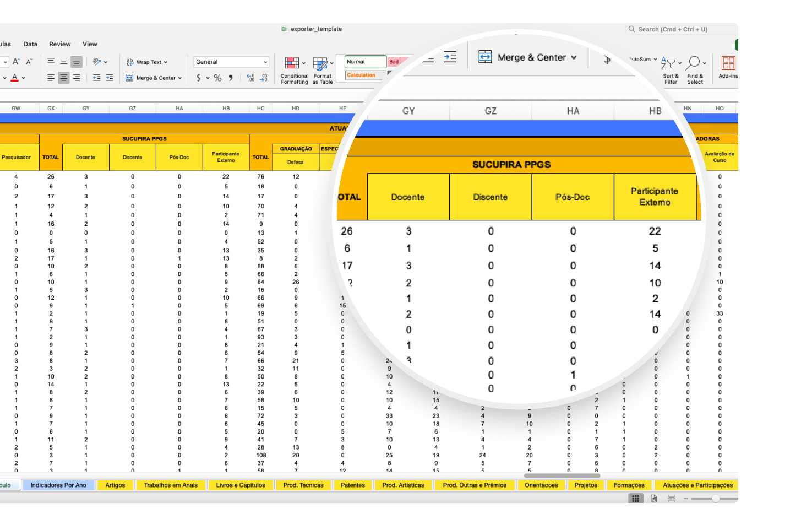Select the Avaliação de Curso header cell
The width and height of the screenshot is (812, 519).
point(720,158)
